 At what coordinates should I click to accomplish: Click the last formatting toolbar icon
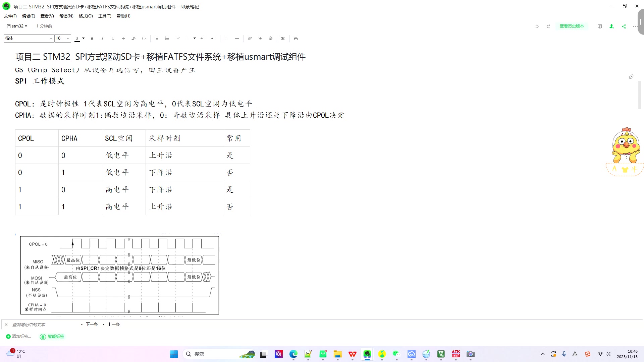pos(296,39)
